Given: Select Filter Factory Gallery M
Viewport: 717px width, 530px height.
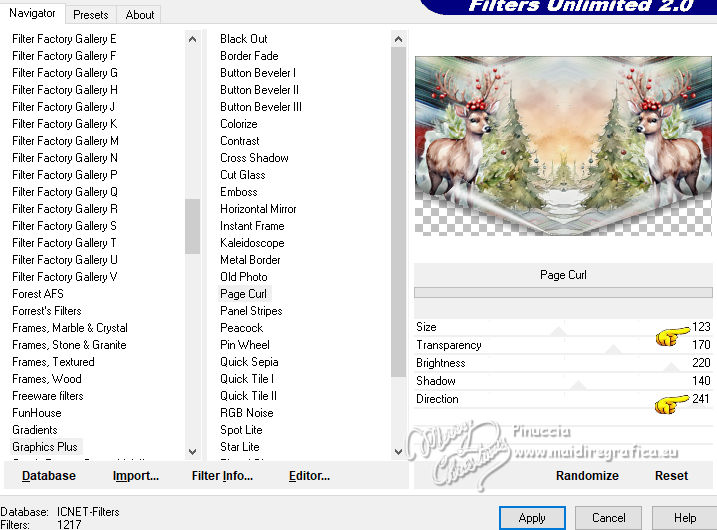Looking at the screenshot, I should (x=65, y=141).
